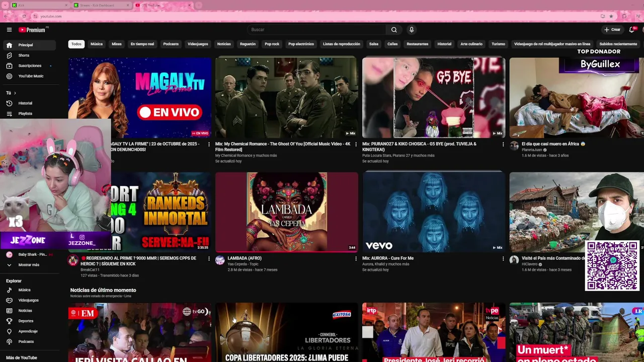
Task: Open Principal in the sidebar
Action: (31, 45)
